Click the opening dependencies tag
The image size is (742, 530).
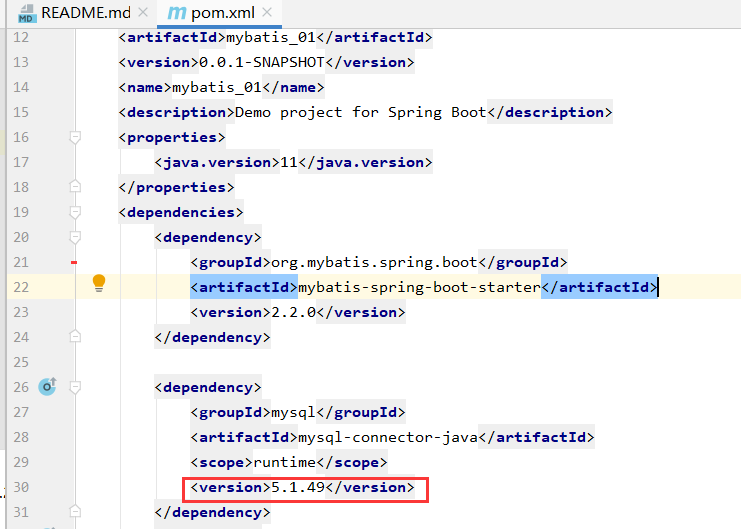181,212
